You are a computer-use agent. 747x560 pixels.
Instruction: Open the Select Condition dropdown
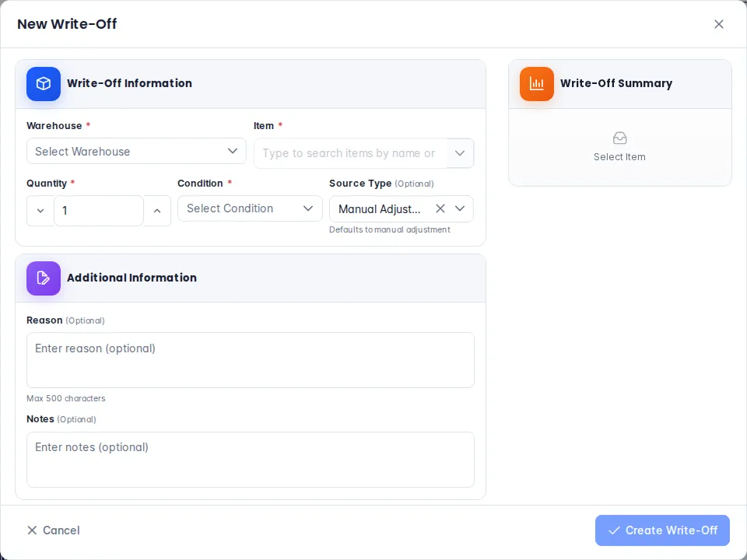(250, 208)
